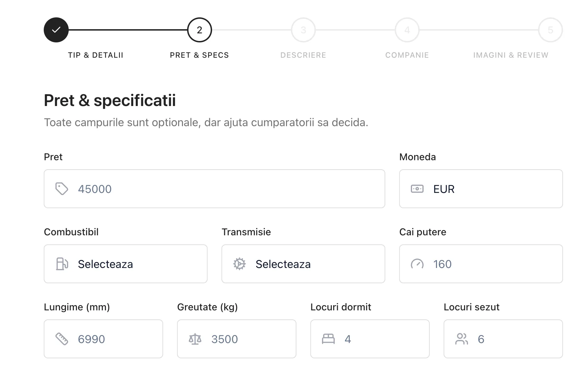Image resolution: width=588 pixels, height=383 pixels.
Task: Click the ruler icon in Lungime field
Action: pos(62,339)
